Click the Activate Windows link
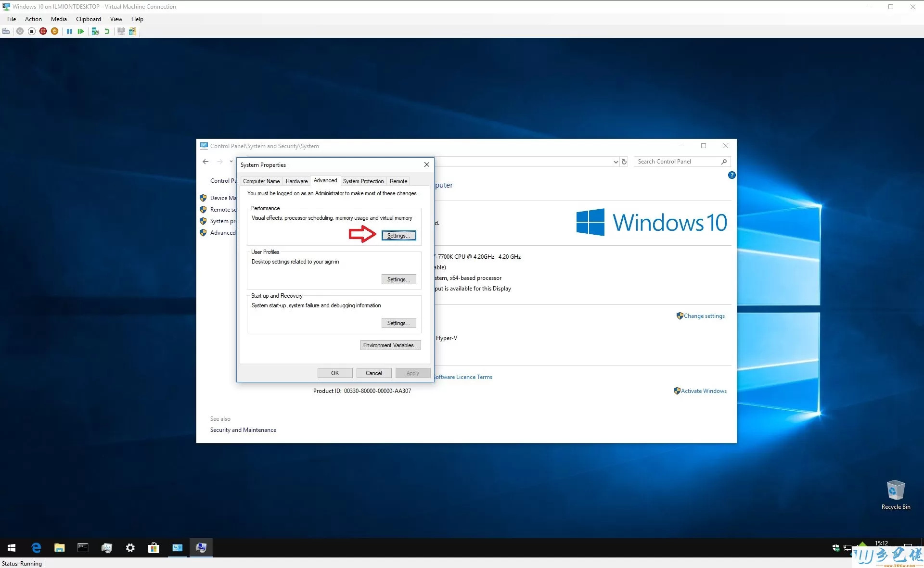This screenshot has width=924, height=568. 704,391
